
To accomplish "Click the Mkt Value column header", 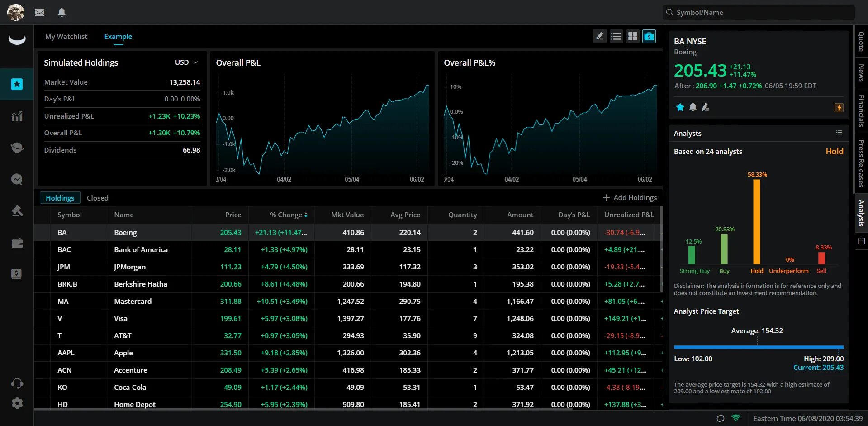I will click(347, 215).
